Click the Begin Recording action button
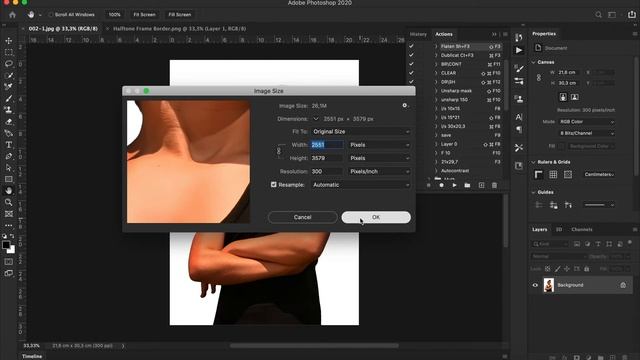 (x=441, y=185)
